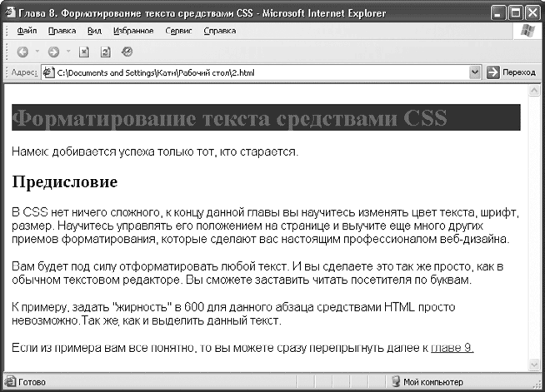Open the Файл menu
The width and height of the screenshot is (545, 392).
[27, 31]
